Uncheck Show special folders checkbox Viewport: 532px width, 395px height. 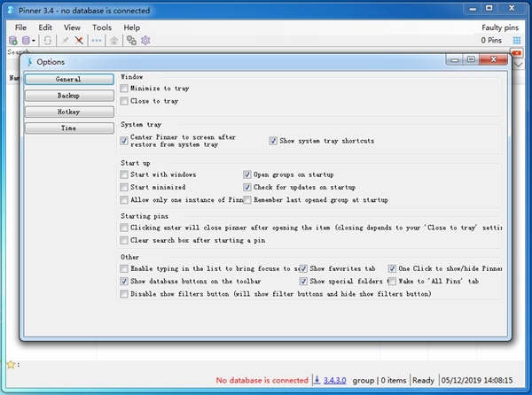point(303,281)
